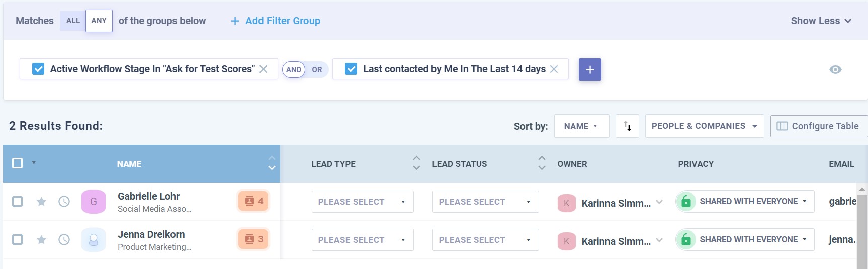Toggle filter visibility eye icon

835,70
